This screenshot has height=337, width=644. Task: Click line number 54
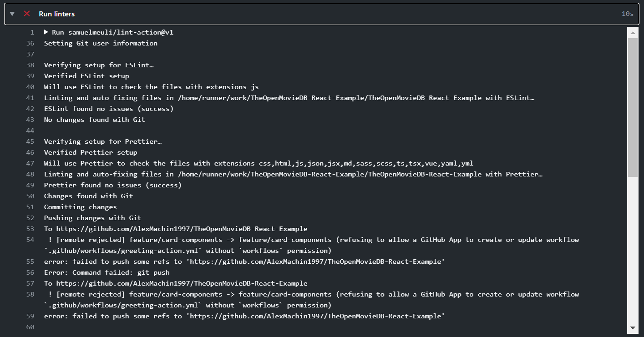click(30, 240)
